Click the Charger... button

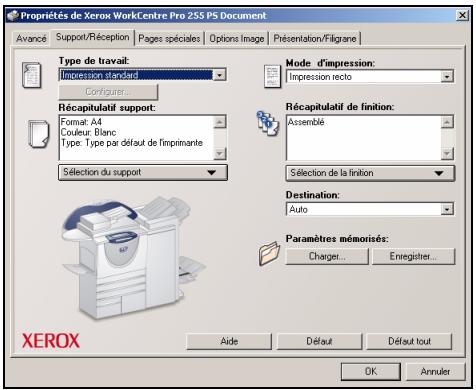click(327, 256)
